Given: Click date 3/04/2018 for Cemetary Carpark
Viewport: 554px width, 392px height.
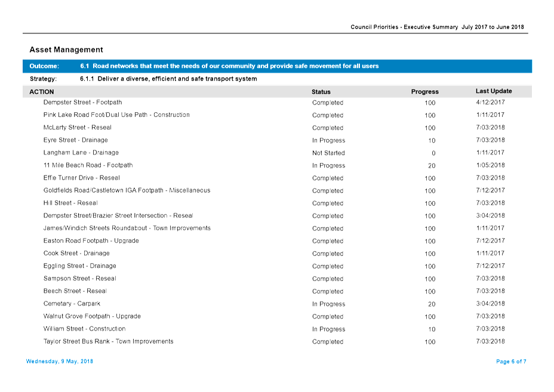Looking at the screenshot, I should pos(490,304).
